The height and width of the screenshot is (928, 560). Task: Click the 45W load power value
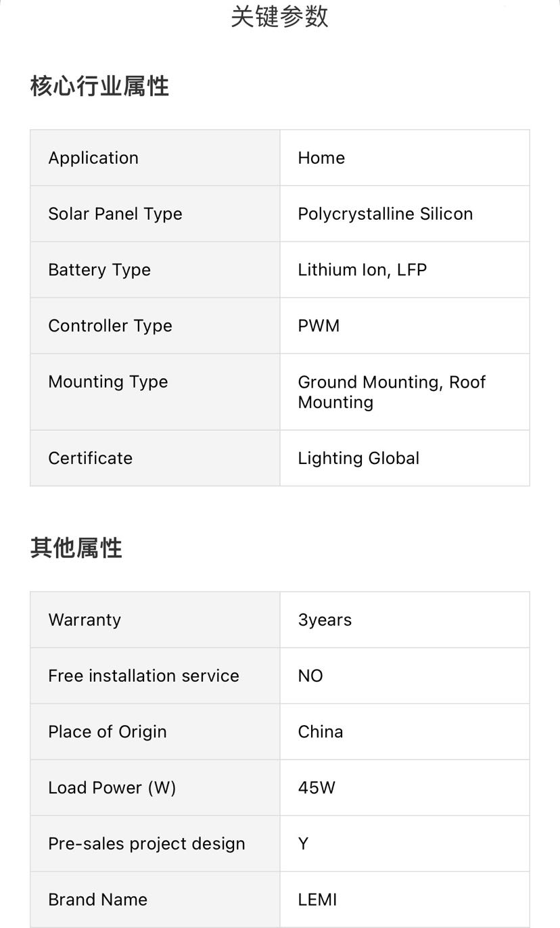317,788
